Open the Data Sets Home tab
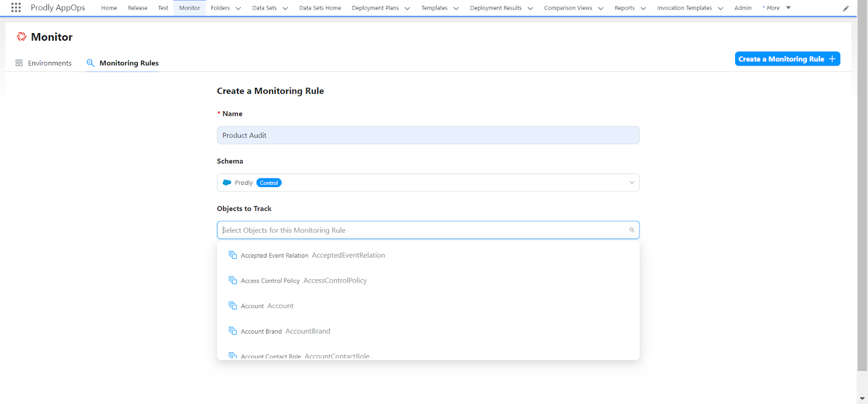The width and height of the screenshot is (868, 404). [320, 8]
